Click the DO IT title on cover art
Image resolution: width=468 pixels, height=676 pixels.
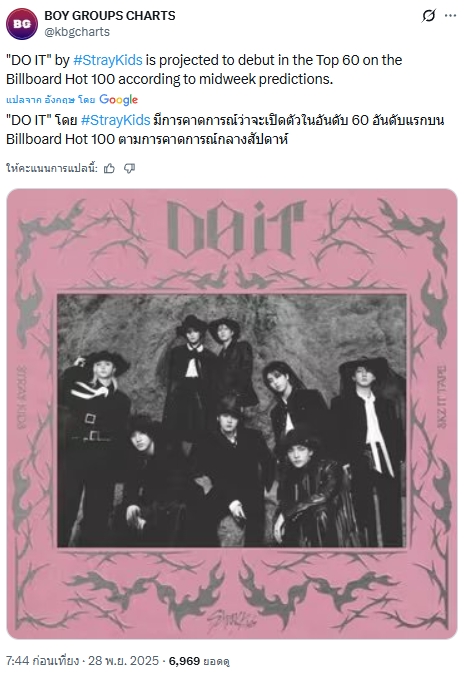click(236, 228)
